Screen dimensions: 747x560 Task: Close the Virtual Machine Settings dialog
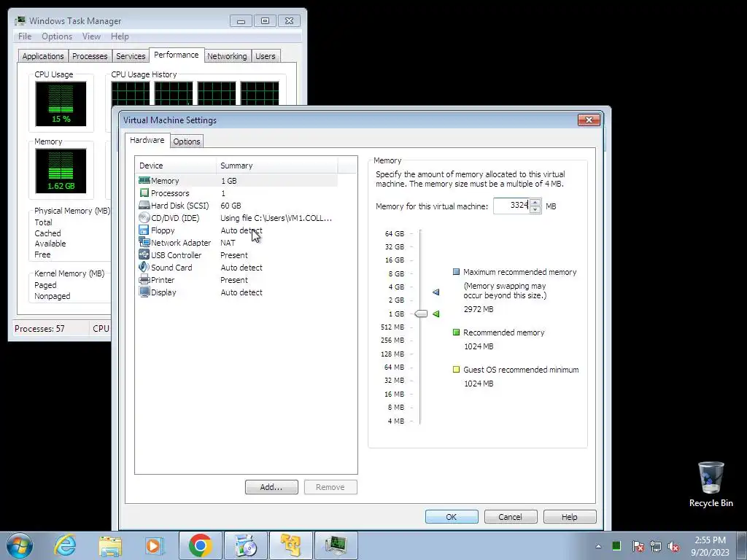[x=589, y=120]
